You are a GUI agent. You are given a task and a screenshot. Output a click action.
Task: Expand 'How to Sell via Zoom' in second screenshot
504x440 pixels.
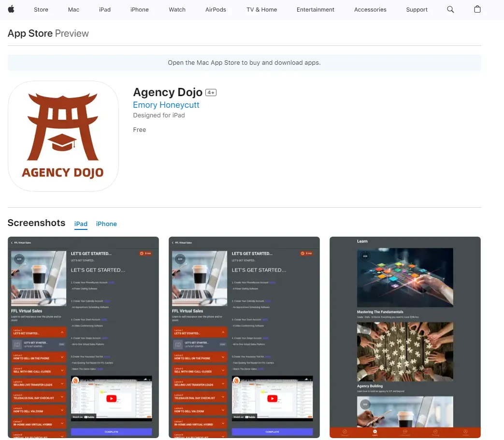tap(200, 410)
